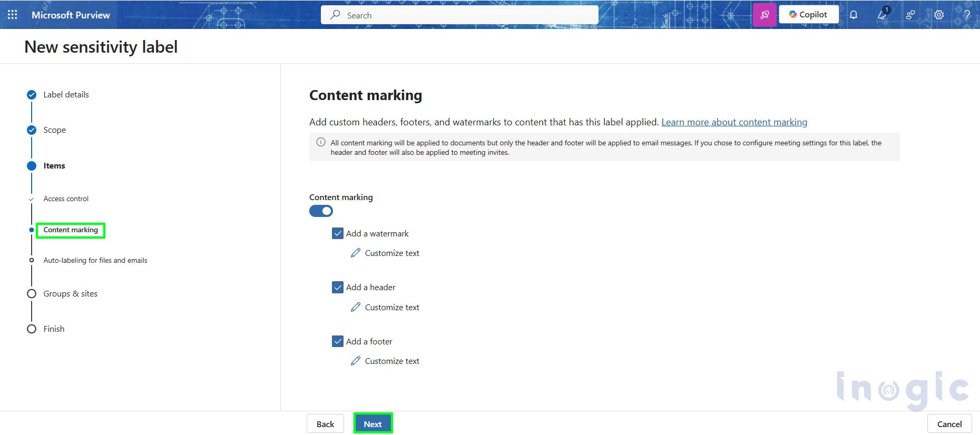The height and width of the screenshot is (435, 980).
Task: Click Customize text for the header
Action: [392, 308]
